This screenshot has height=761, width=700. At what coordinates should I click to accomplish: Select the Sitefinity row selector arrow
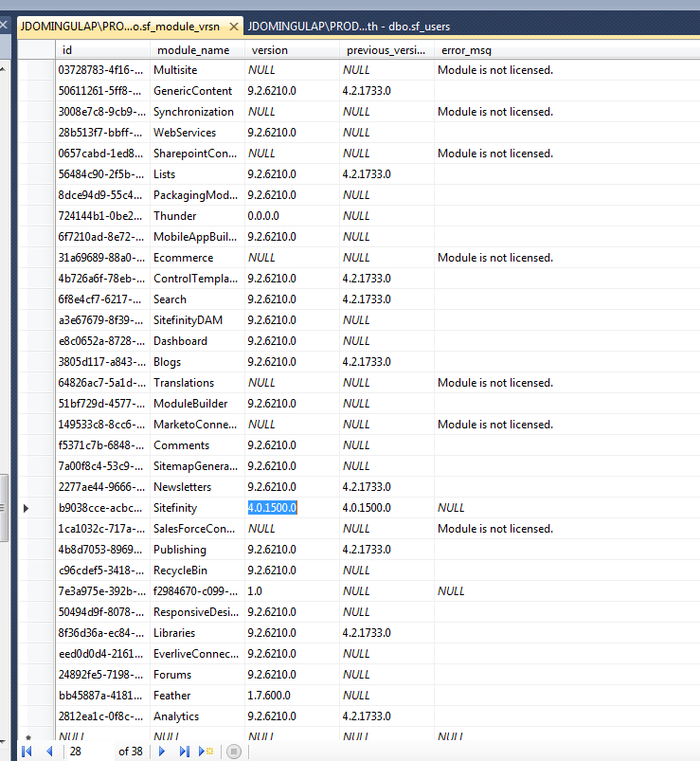click(x=27, y=508)
